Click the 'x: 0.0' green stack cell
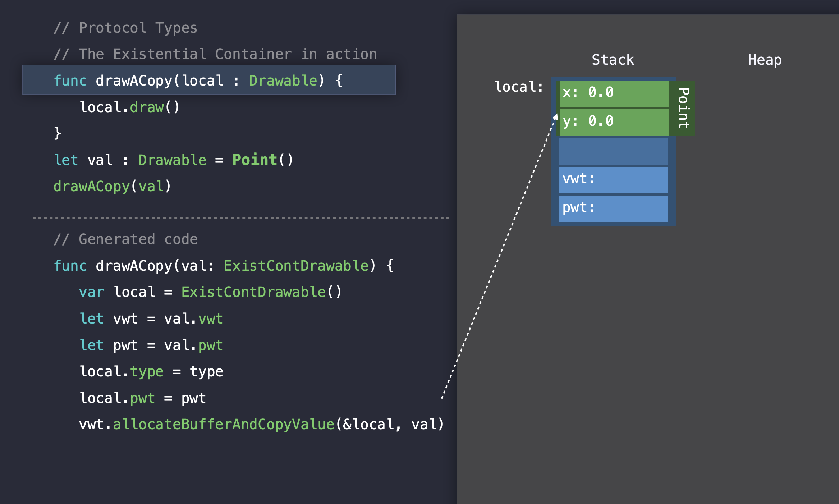This screenshot has height=504, width=839. tap(614, 93)
